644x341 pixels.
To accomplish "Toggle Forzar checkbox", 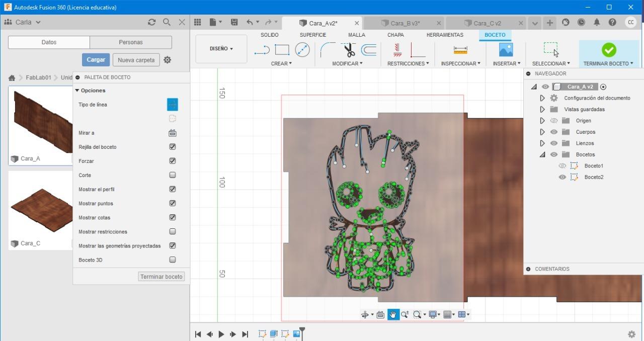I will (173, 161).
